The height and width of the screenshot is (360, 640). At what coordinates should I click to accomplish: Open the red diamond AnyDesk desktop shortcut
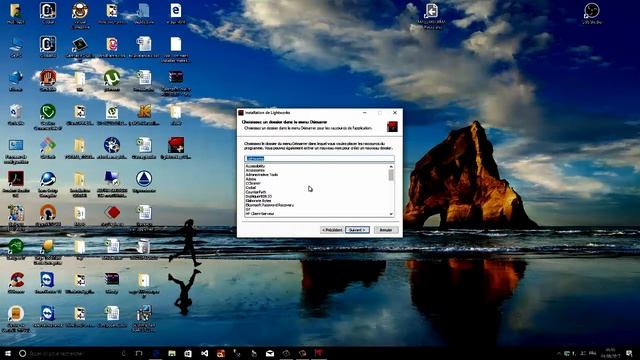[112, 214]
